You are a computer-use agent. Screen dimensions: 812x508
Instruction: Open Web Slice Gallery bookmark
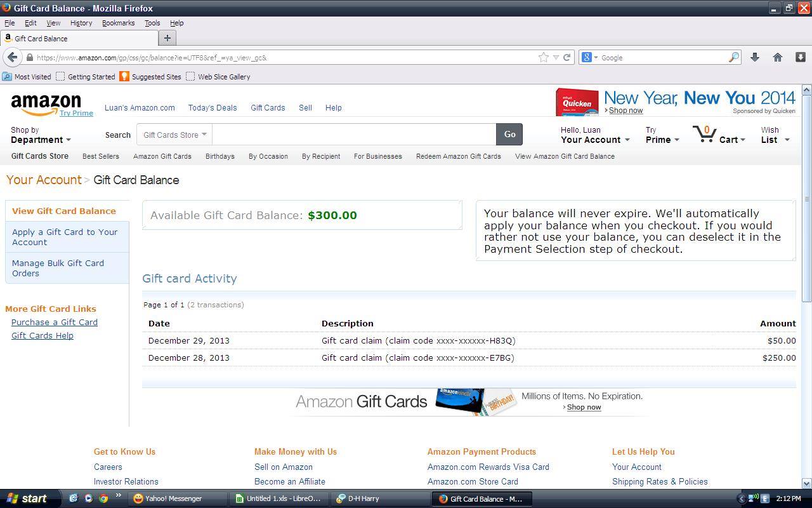pyautogui.click(x=218, y=77)
